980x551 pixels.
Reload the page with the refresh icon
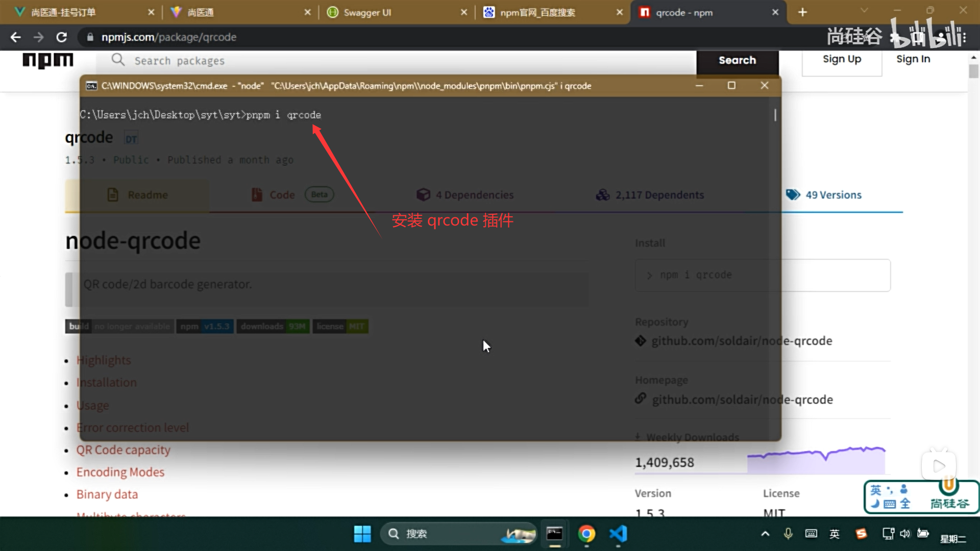point(61,37)
